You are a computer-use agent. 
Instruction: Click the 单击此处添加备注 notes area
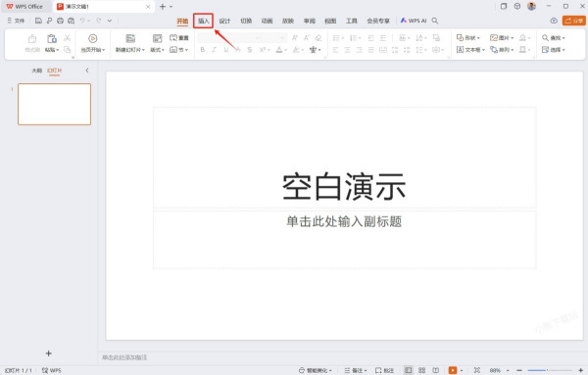tap(124, 357)
